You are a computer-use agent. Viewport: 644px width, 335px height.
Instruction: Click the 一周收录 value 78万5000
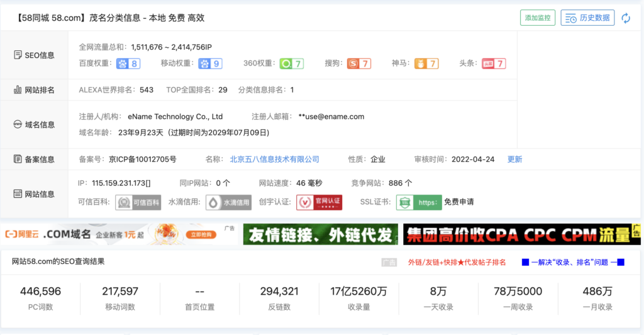pyautogui.click(x=518, y=292)
